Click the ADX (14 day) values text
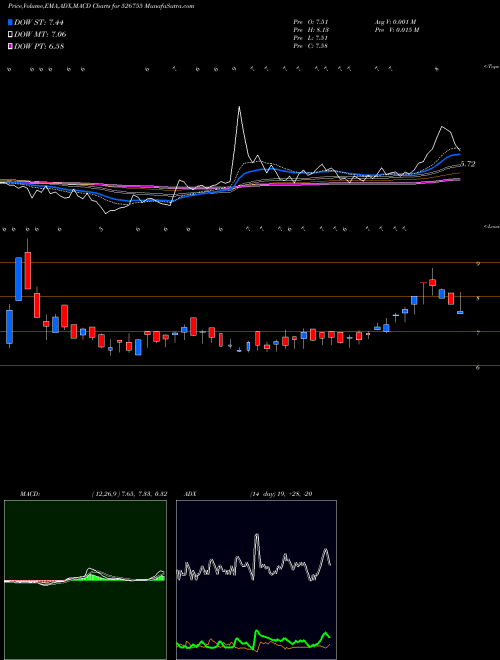This screenshot has height=660, width=500. [x=280, y=494]
